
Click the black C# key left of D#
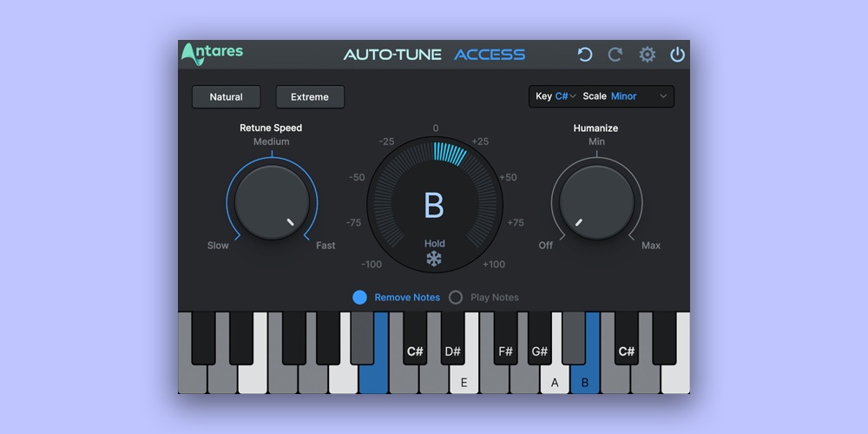415,338
